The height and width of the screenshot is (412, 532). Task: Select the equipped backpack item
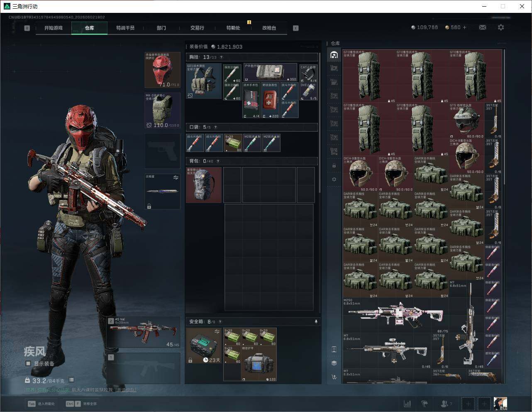click(x=204, y=185)
